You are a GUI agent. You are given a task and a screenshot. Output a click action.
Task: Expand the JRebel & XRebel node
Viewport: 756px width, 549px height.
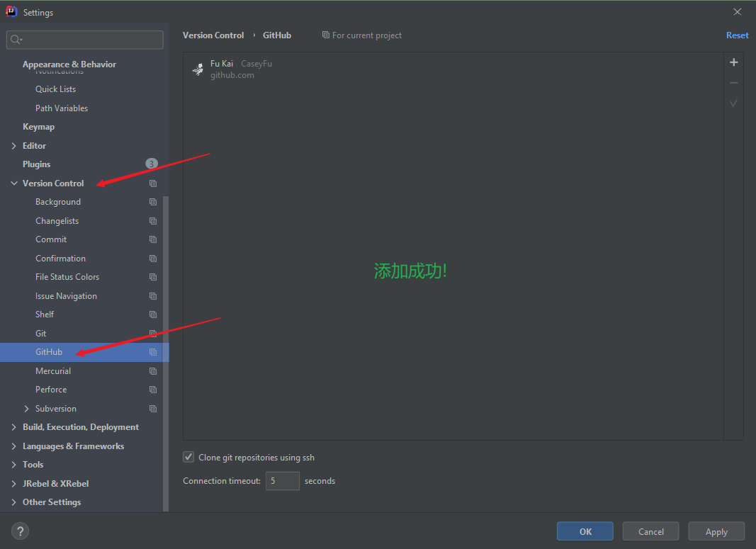(x=14, y=483)
